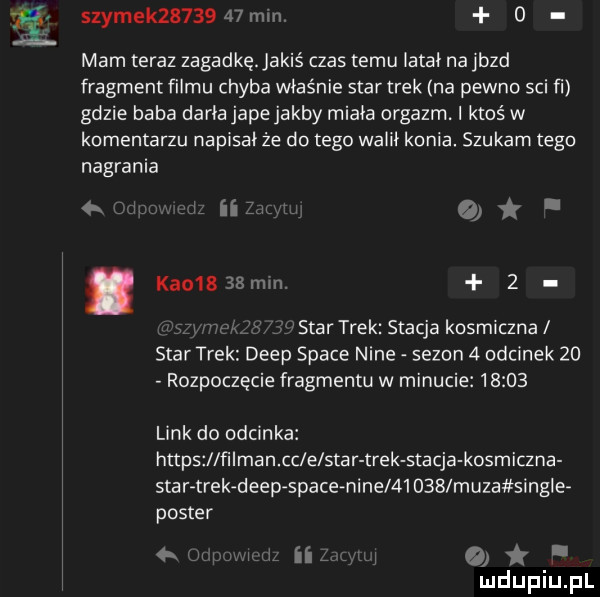Open szymek28739 username profile link
The width and height of the screenshot is (600, 597).
[149, 16]
